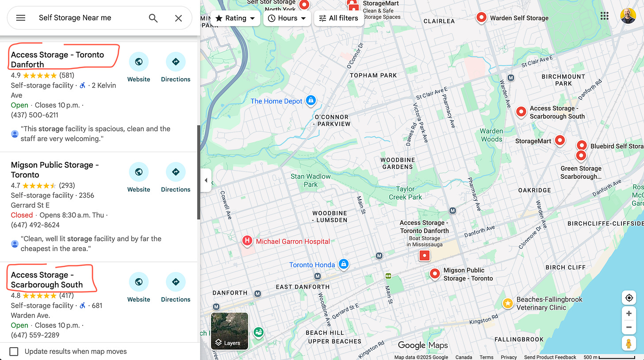This screenshot has height=360, width=644.
Task: Click the square Access Storage - Toronto Danforth marker
Action: point(425,255)
